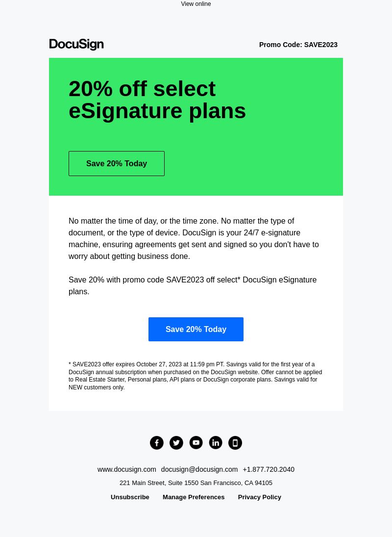Viewport: 392px width, 537px height.
Task: Click the 20% off select eSignature plans headline
Action: coord(157,100)
